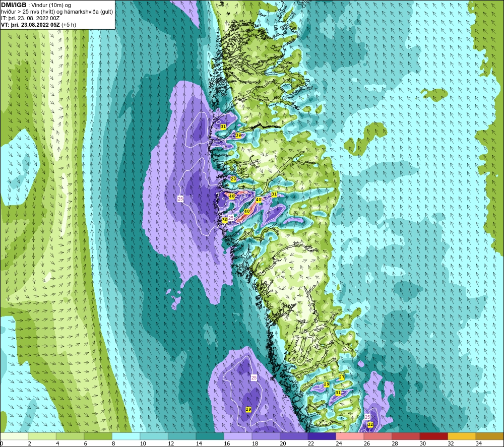Click the legend scale number 24

339,443
